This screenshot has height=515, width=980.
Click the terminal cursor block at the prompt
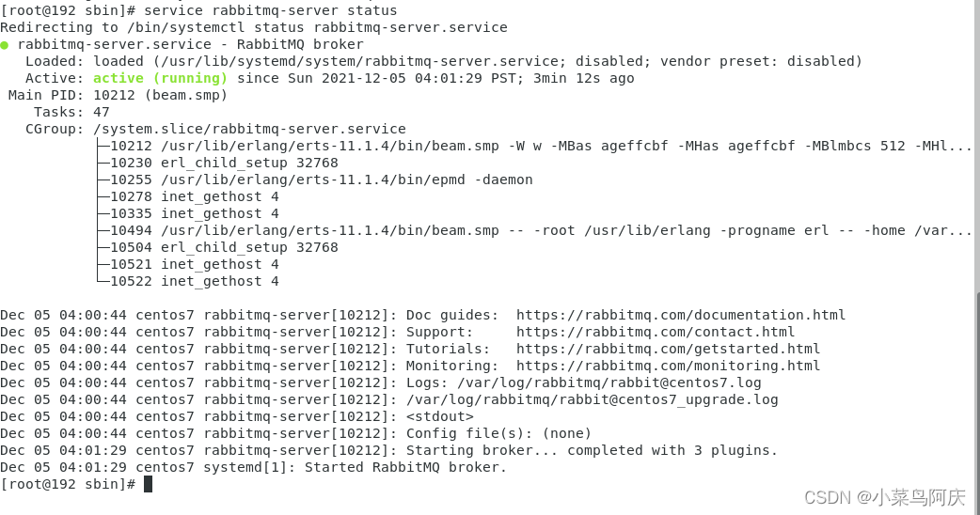pyautogui.click(x=148, y=484)
